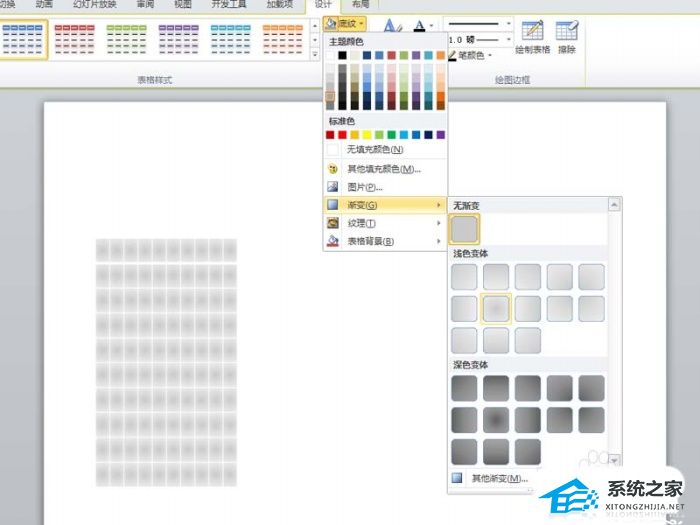
Task: Select first gradient under 浅色变体 heading
Action: [464, 276]
